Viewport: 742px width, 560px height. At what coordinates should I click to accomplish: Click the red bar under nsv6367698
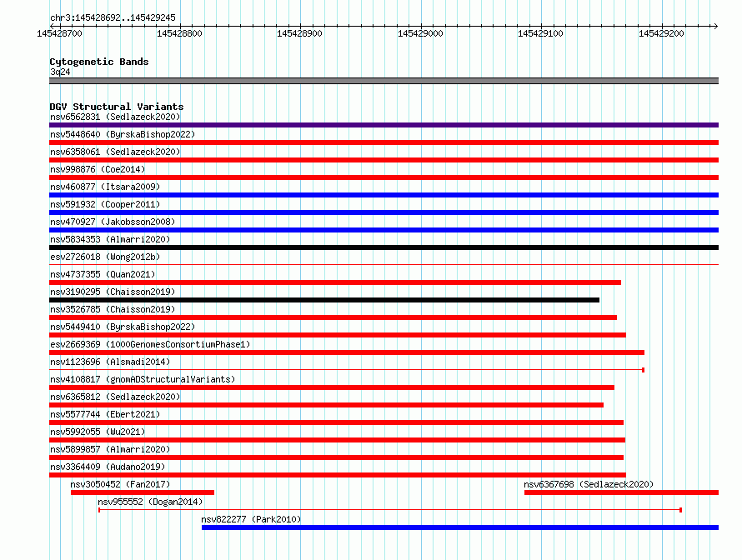click(x=621, y=492)
